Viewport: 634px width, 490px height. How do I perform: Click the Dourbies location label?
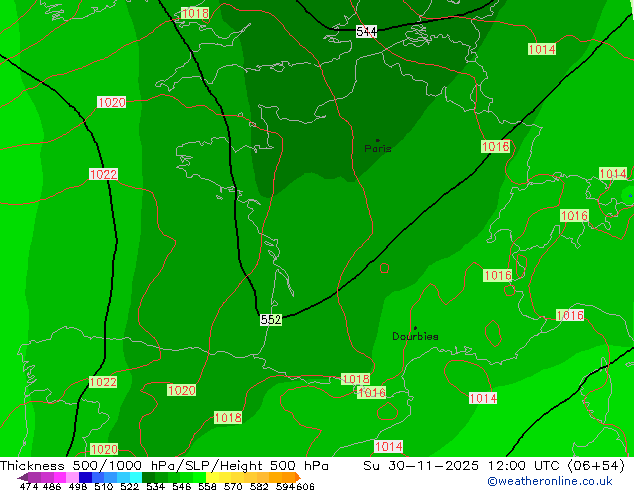point(415,336)
